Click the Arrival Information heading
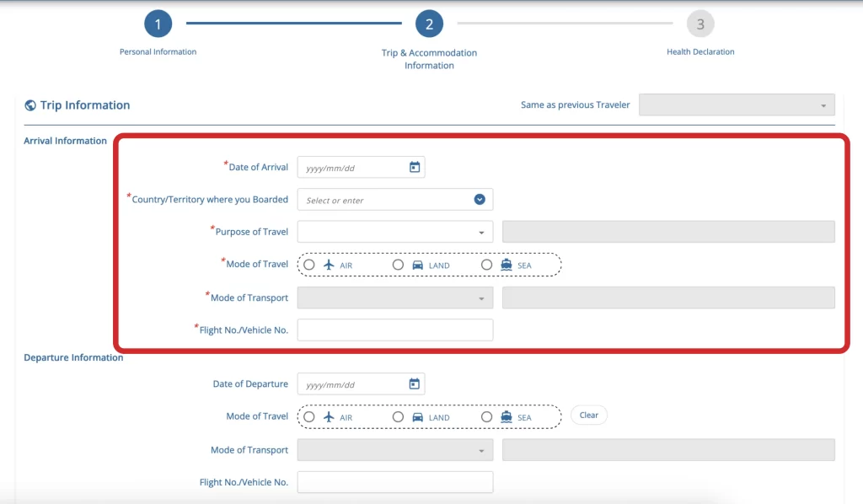863x504 pixels. pos(65,141)
